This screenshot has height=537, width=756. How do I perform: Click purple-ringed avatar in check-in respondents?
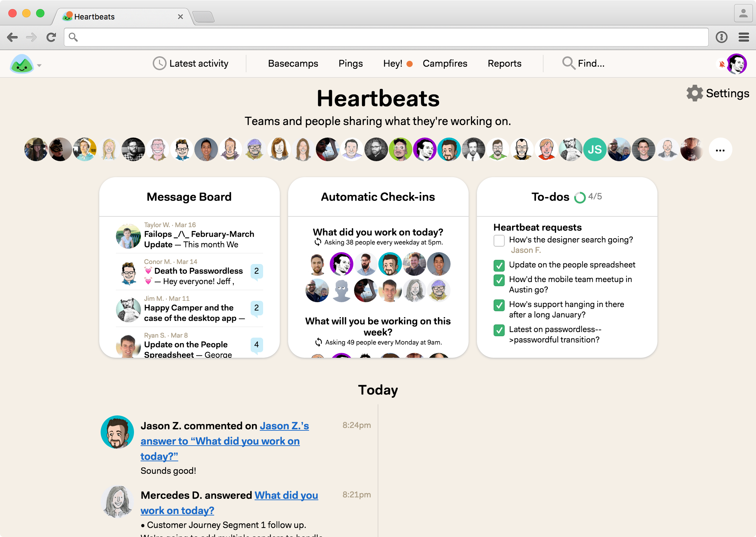click(x=341, y=264)
